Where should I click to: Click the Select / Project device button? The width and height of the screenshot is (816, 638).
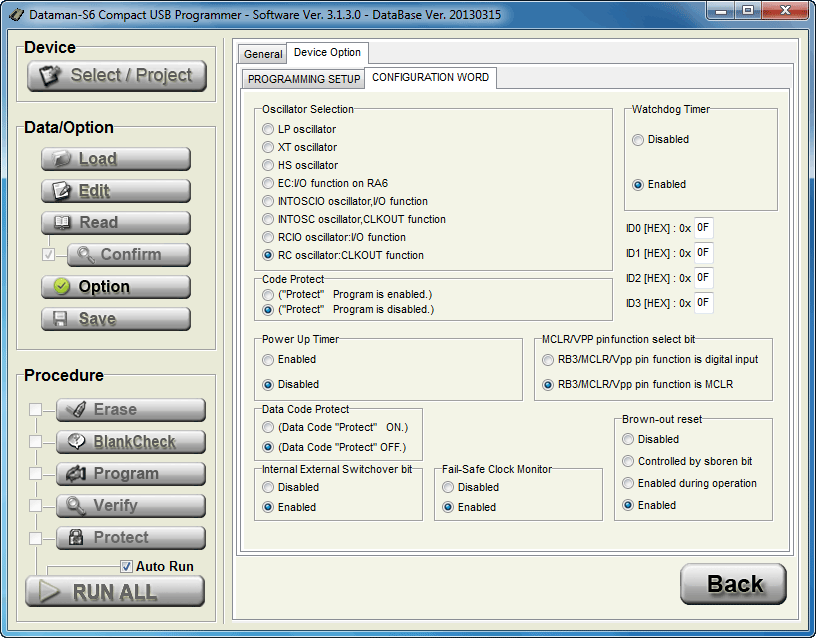tap(116, 75)
